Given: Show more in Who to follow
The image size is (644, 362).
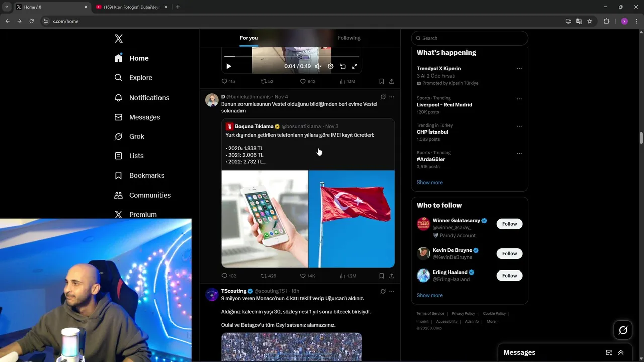Looking at the screenshot, I should tap(430, 295).
